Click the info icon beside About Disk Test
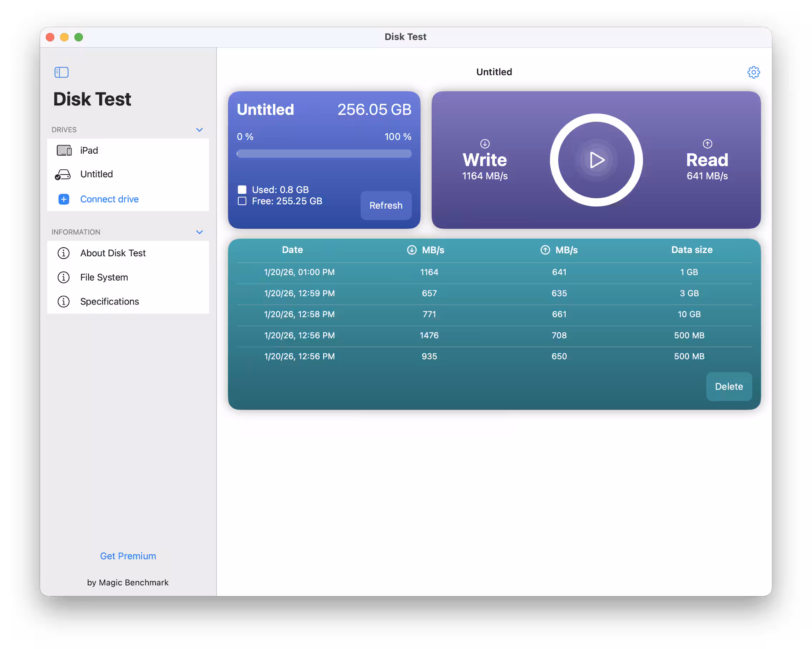The width and height of the screenshot is (812, 649). (x=63, y=253)
